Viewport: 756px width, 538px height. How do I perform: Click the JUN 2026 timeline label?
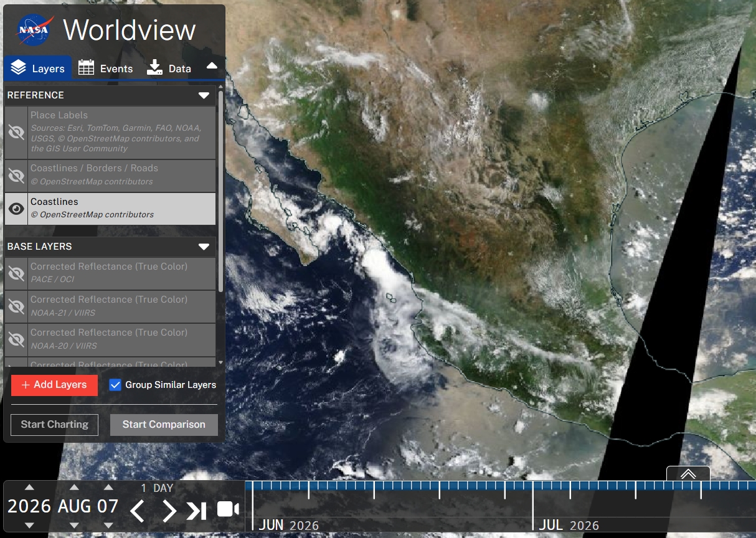289,526
